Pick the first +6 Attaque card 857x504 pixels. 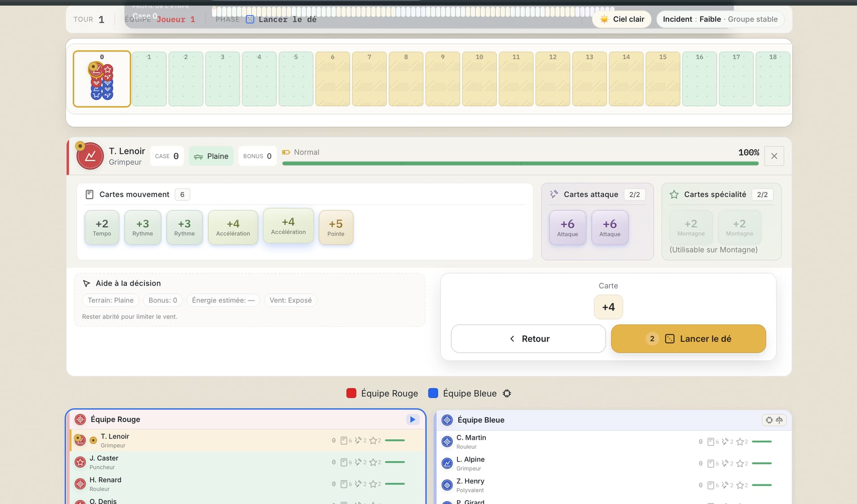tap(567, 227)
